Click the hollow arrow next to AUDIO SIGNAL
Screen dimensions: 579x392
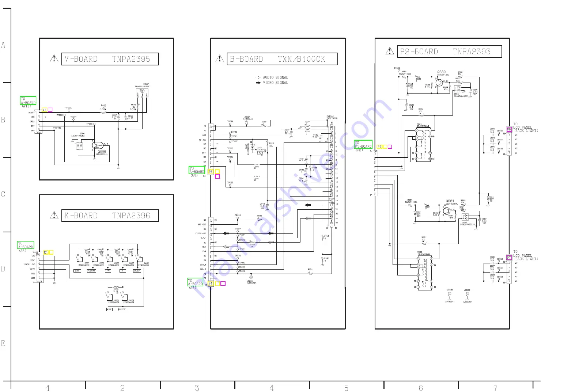click(x=258, y=77)
